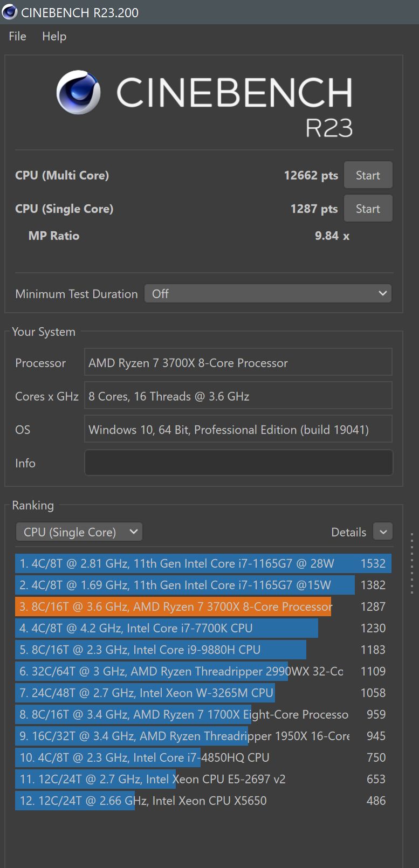The height and width of the screenshot is (868, 419).
Task: Click the Cinebench app icon in title bar
Action: pyautogui.click(x=10, y=12)
